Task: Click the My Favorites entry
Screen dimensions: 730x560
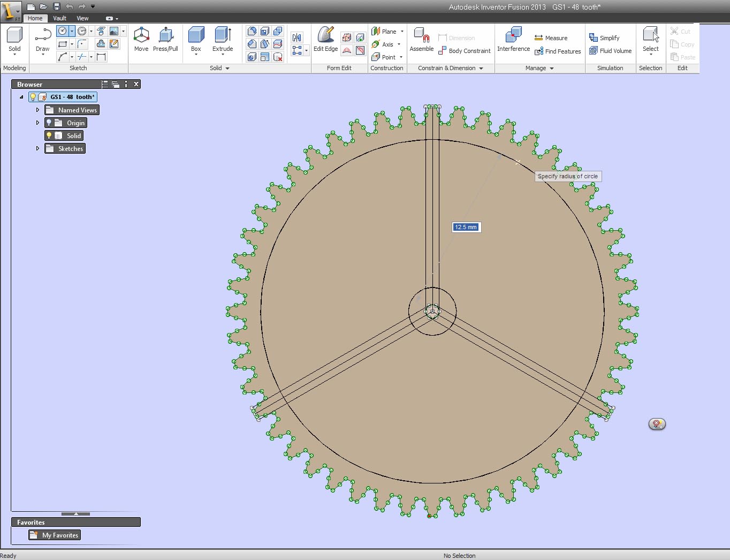Action: pyautogui.click(x=55, y=535)
